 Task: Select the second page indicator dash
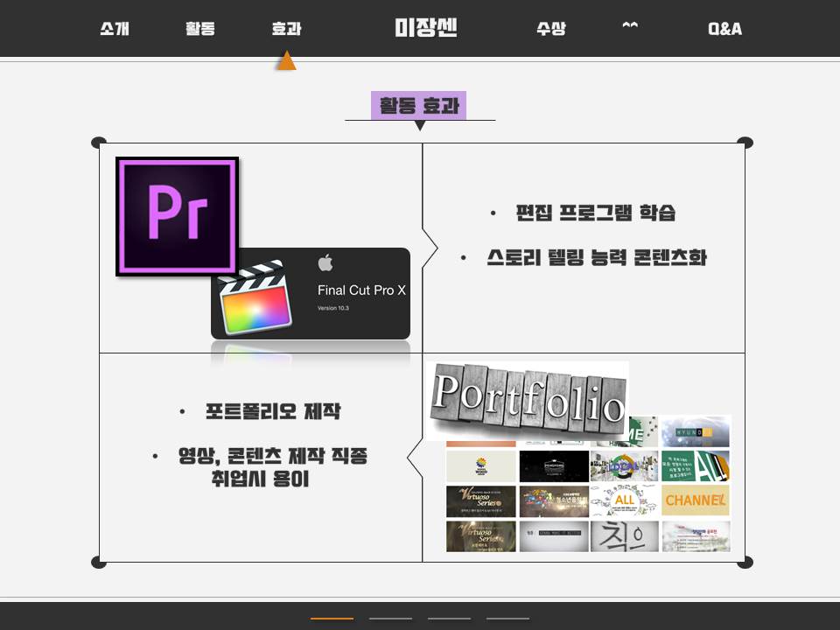tap(390, 619)
